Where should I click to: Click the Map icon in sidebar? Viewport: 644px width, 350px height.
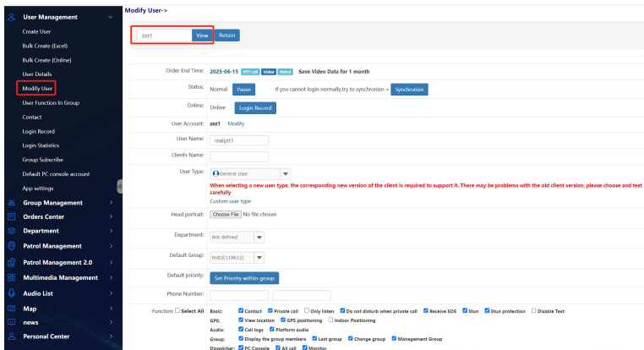point(12,307)
